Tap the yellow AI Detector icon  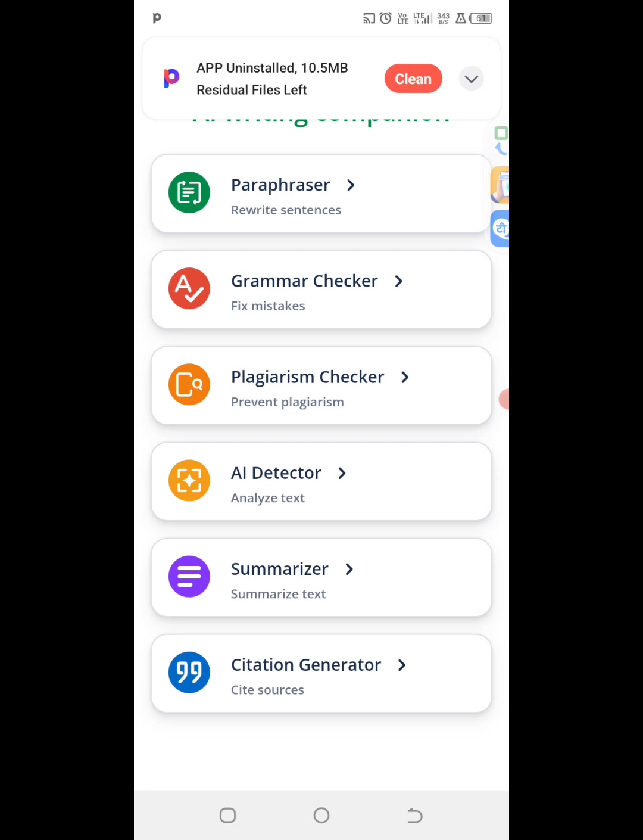(x=189, y=480)
